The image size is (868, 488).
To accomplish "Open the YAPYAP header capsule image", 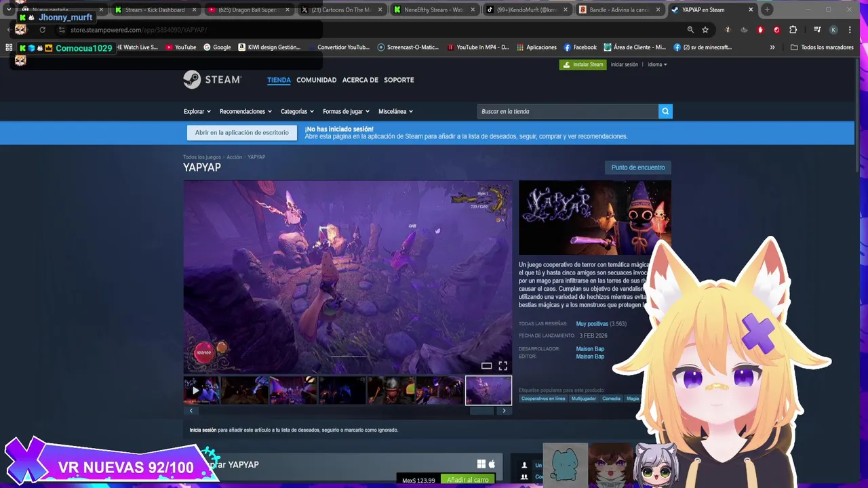I will 595,218.
